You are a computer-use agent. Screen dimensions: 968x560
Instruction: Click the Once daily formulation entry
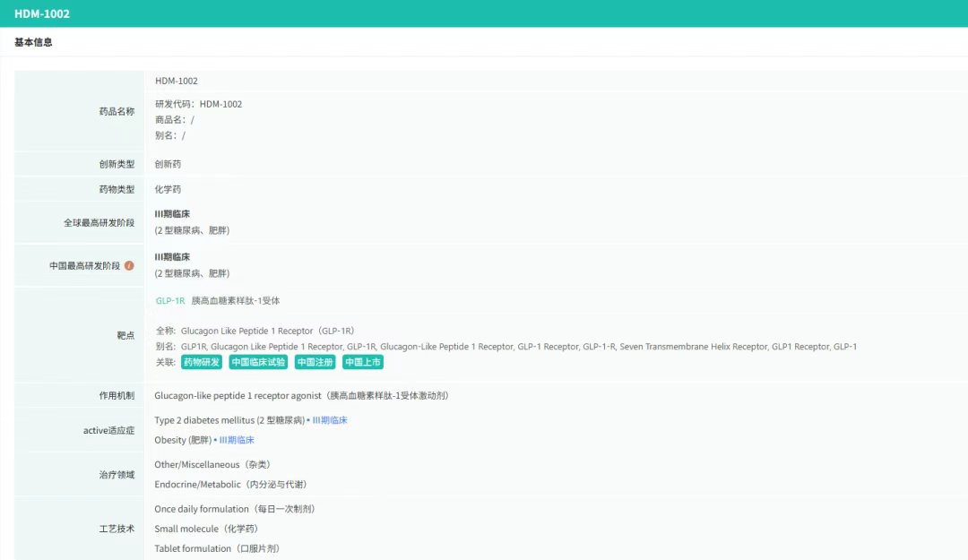(234, 509)
